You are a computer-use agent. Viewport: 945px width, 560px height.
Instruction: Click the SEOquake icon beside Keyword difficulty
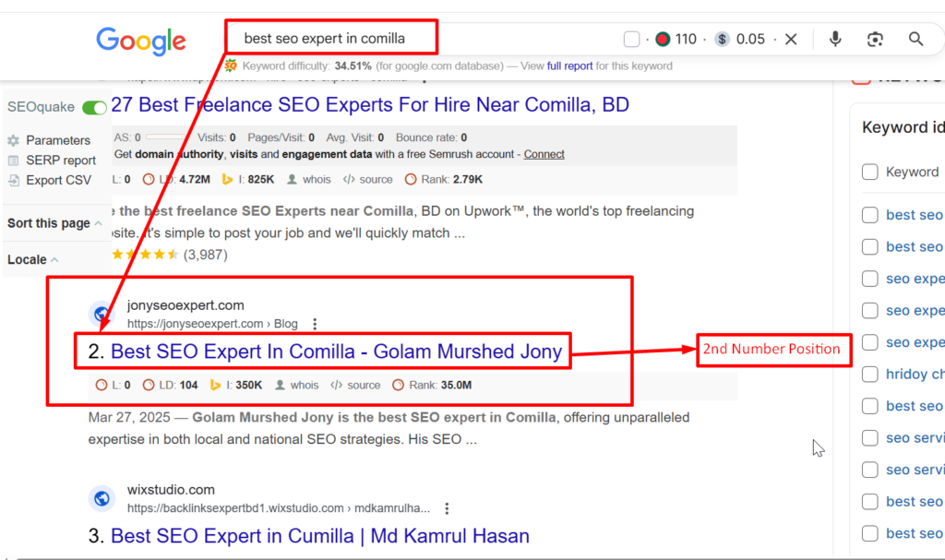click(x=231, y=66)
